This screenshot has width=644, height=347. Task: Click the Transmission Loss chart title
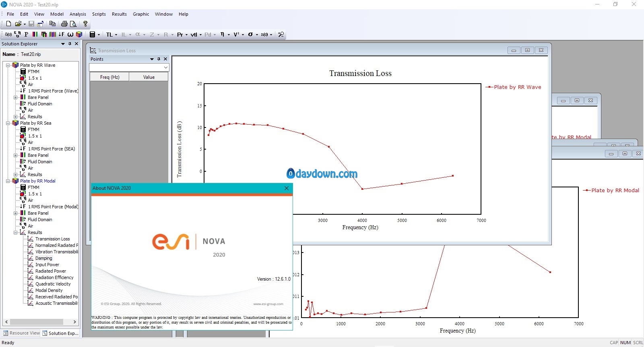pos(360,73)
